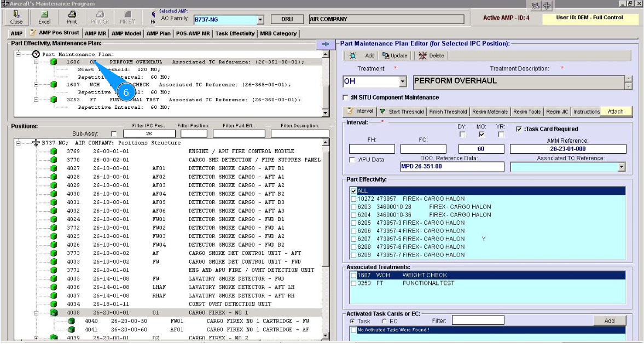The width and height of the screenshot is (644, 344).
Task: Click the Attach button
Action: pyautogui.click(x=616, y=112)
